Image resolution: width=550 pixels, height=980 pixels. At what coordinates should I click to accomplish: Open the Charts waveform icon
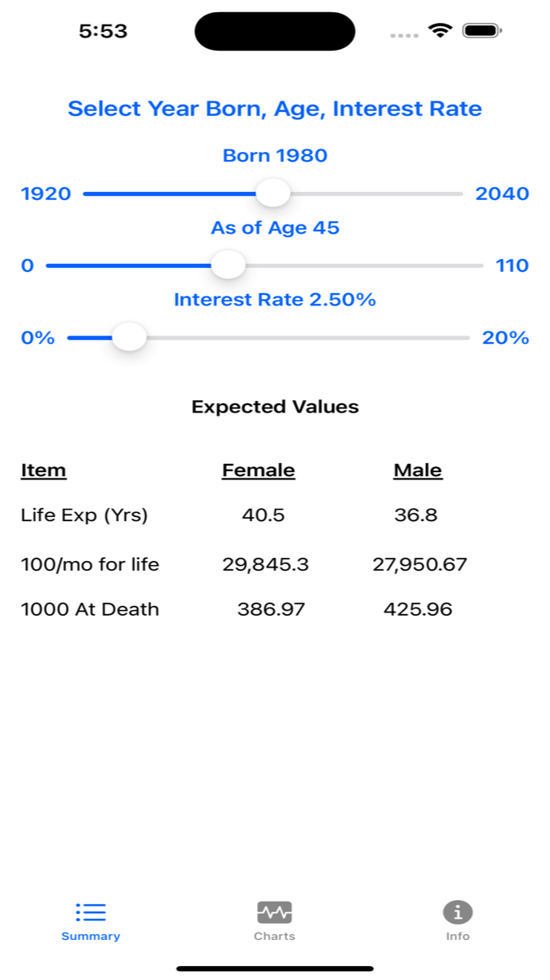[274, 912]
